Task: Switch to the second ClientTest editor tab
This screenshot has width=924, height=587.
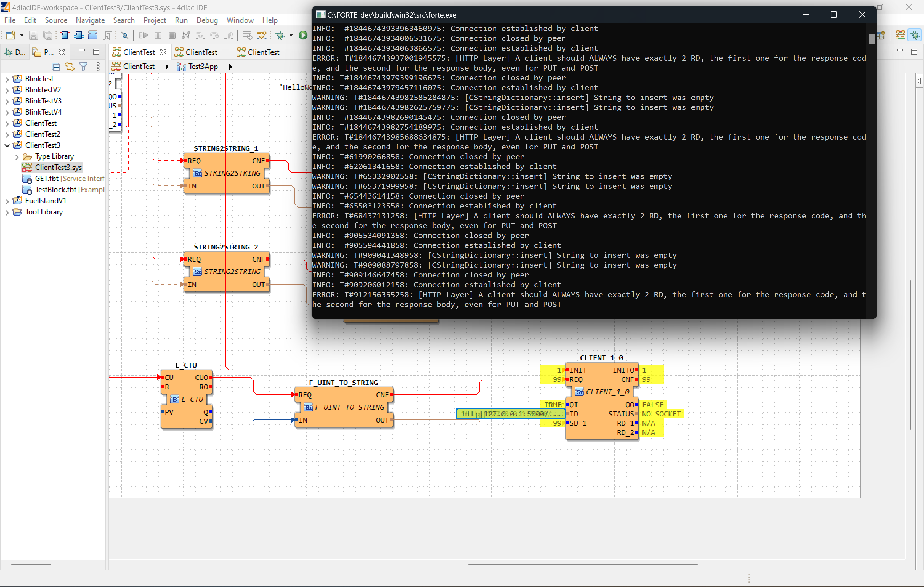Action: click(201, 52)
